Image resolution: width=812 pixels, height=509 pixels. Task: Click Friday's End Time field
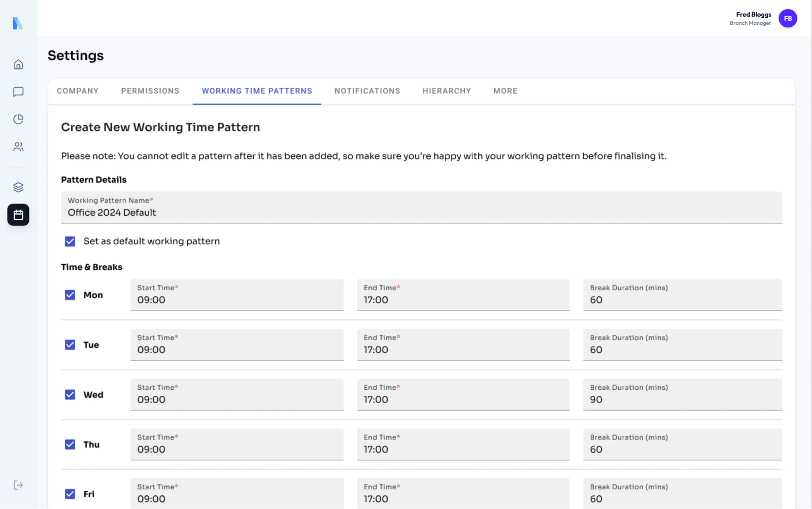click(x=463, y=493)
